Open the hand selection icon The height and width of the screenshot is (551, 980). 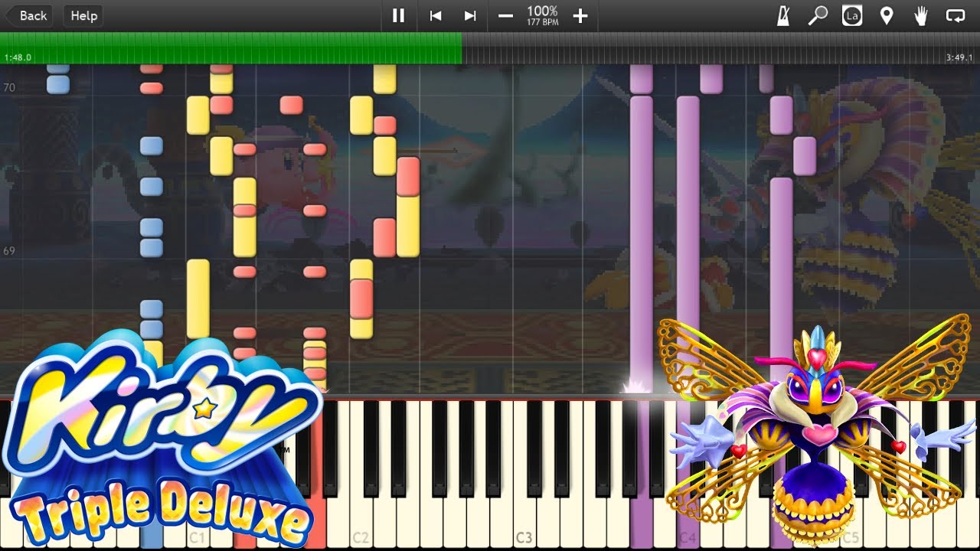(921, 15)
